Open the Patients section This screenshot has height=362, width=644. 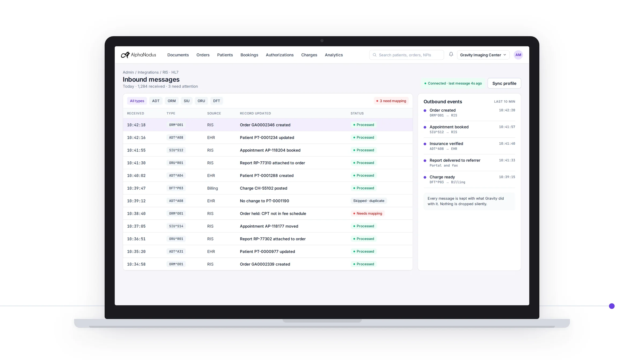tap(225, 55)
